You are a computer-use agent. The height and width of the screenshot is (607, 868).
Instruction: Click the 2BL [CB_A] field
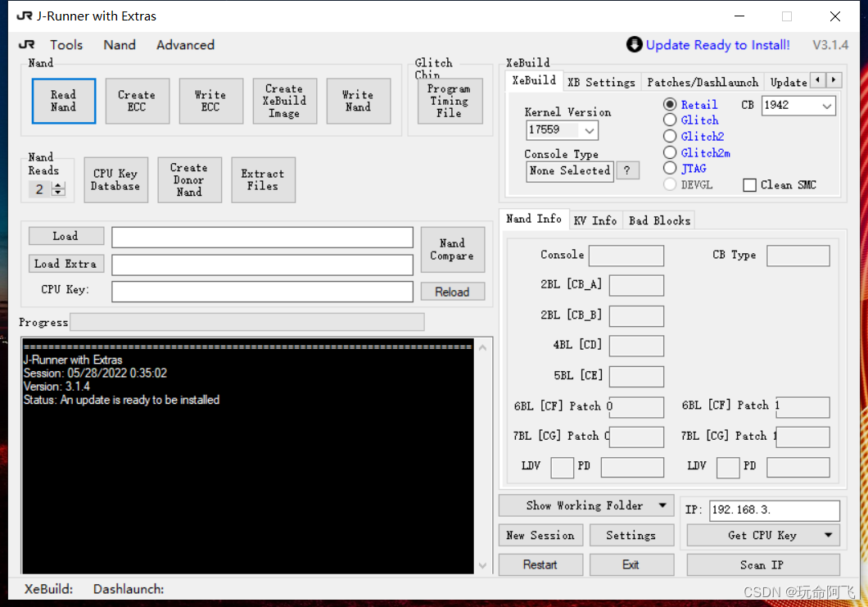click(x=636, y=286)
